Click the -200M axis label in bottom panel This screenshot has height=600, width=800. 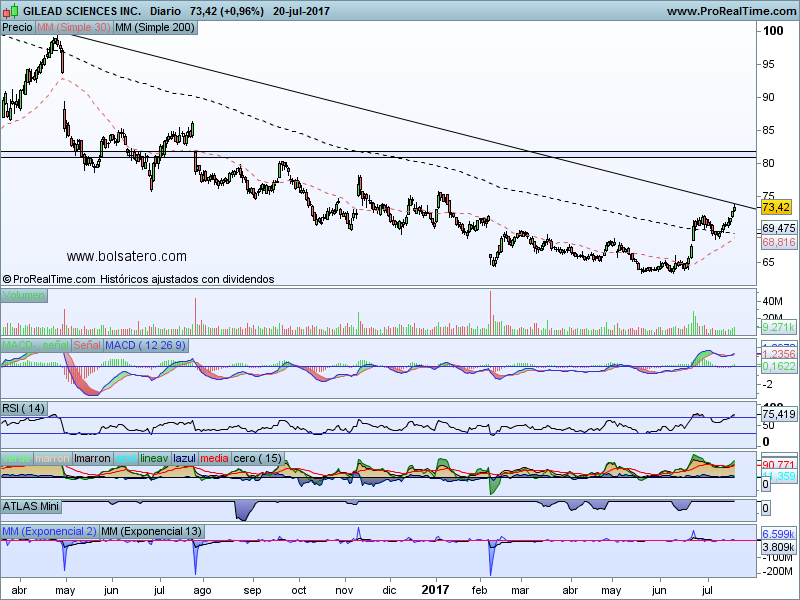(778, 571)
